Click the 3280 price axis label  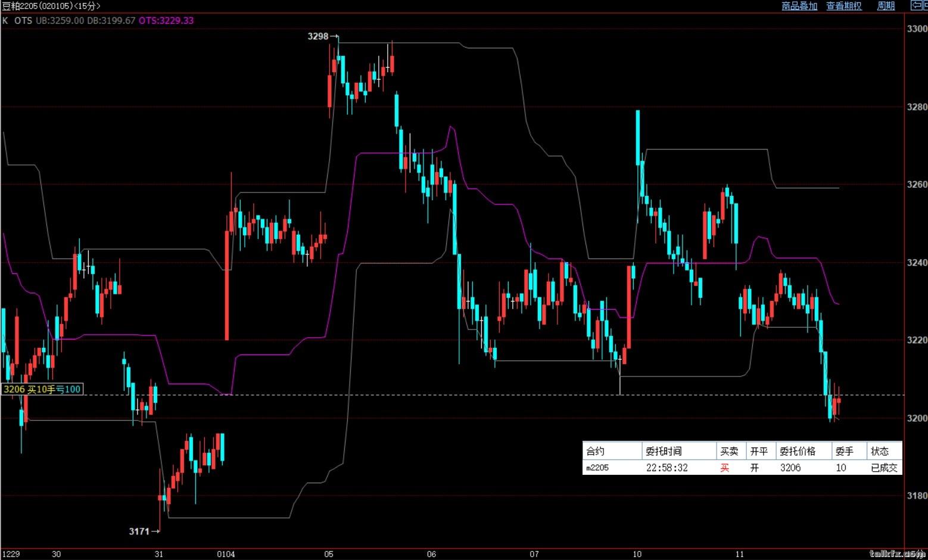917,107
